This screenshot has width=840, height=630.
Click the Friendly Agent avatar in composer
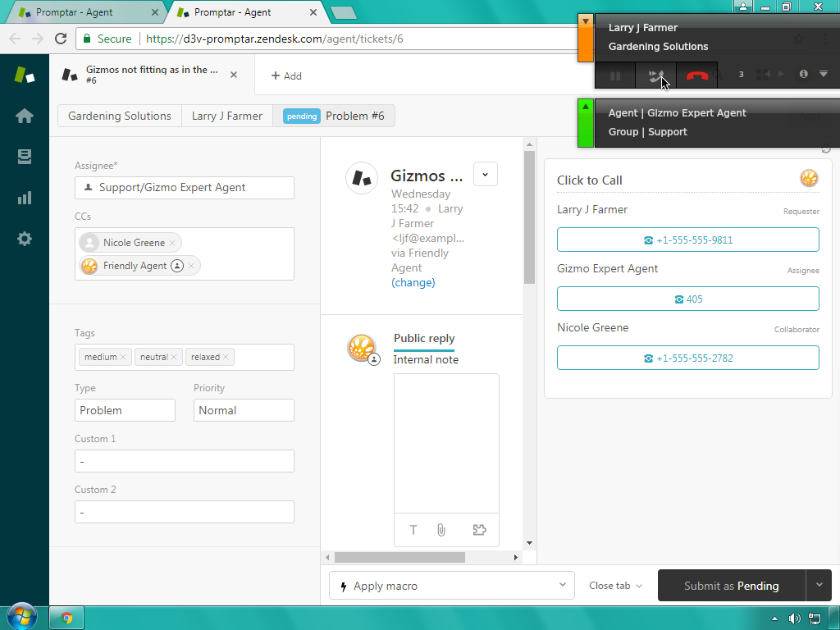(362, 348)
